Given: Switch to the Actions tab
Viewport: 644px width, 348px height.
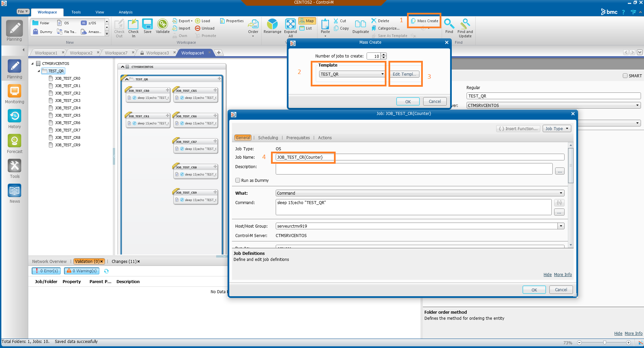Looking at the screenshot, I should coord(325,138).
